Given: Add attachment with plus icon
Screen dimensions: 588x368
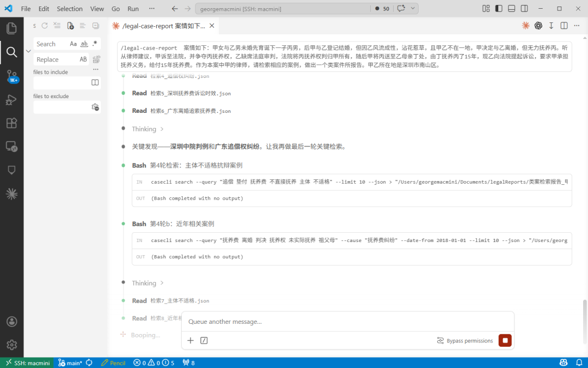Looking at the screenshot, I should [x=191, y=341].
